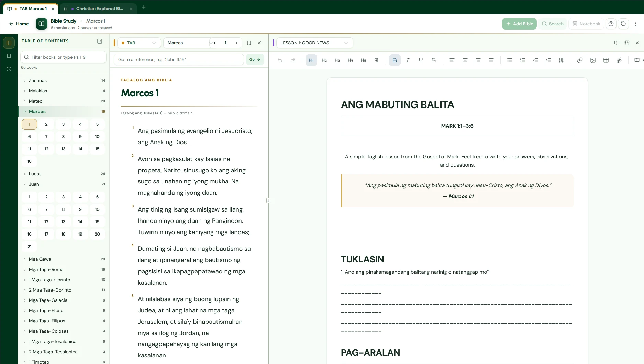
Task: Attach a file with paperclip icon
Action: coord(619,60)
